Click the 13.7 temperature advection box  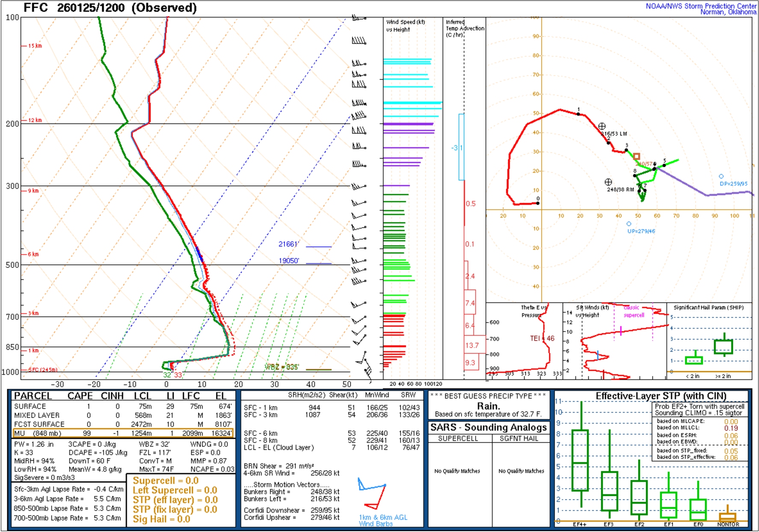[x=473, y=345]
